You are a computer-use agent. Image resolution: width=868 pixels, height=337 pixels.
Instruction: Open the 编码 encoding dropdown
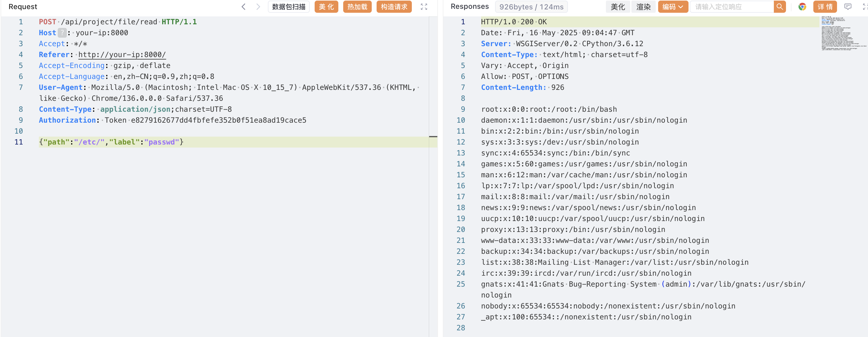673,7
